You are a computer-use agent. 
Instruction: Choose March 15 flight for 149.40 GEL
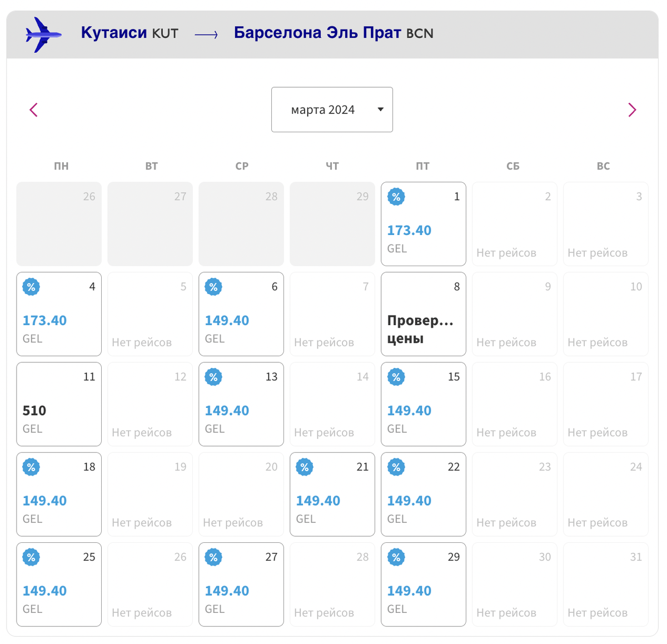coord(424,404)
